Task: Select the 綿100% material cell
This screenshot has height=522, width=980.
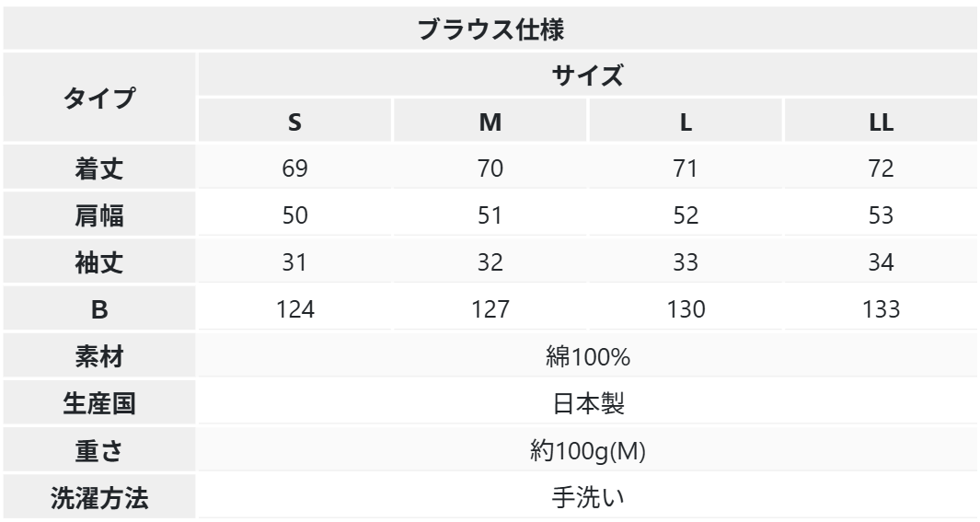Action: (x=588, y=357)
